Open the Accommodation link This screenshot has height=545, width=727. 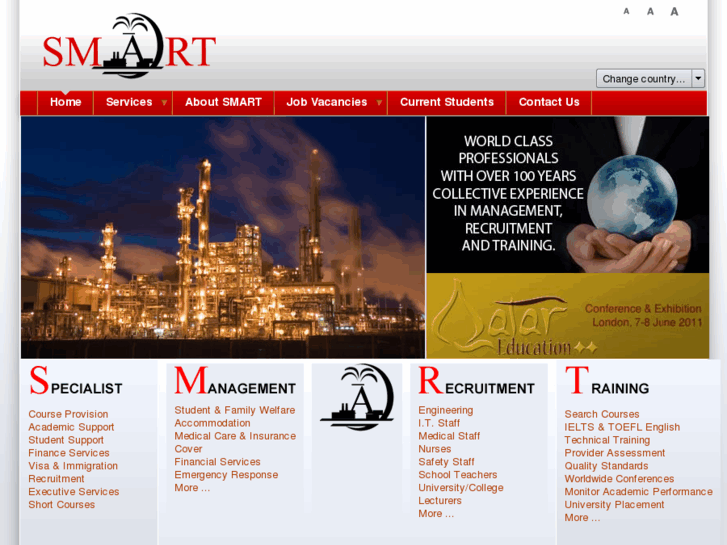click(212, 423)
